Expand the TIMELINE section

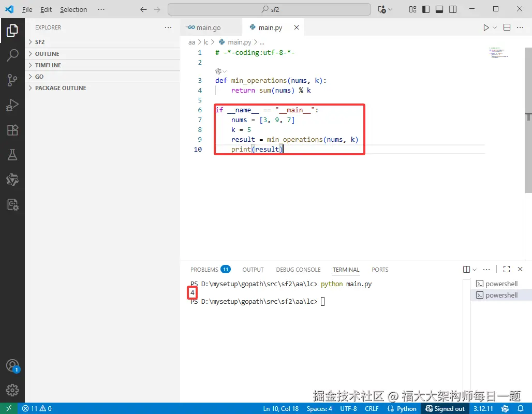tap(102, 65)
